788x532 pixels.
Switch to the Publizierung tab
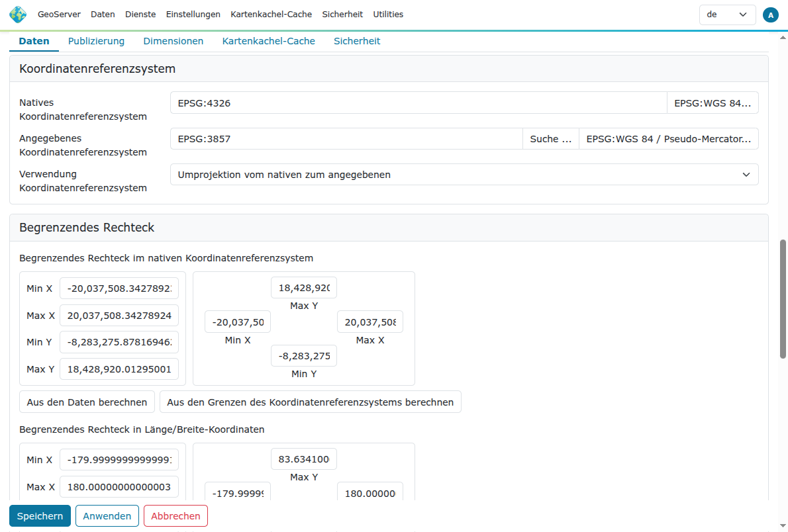coord(96,40)
